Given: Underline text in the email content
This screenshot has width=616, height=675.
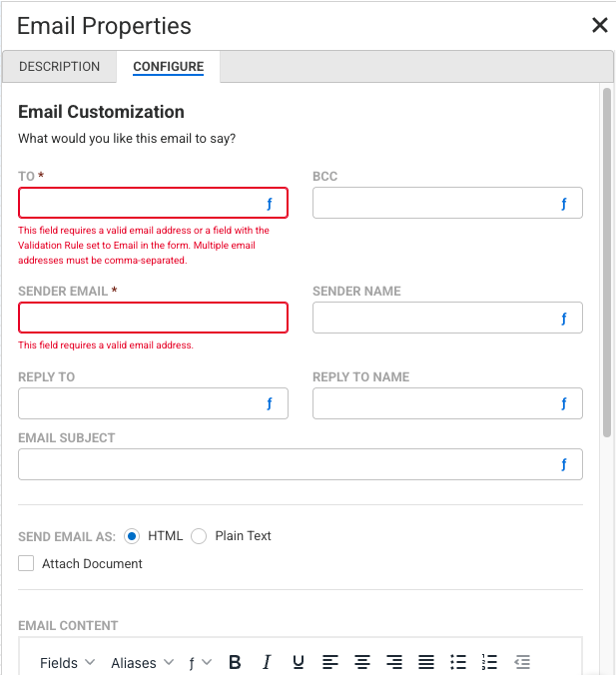Looking at the screenshot, I should tap(299, 662).
